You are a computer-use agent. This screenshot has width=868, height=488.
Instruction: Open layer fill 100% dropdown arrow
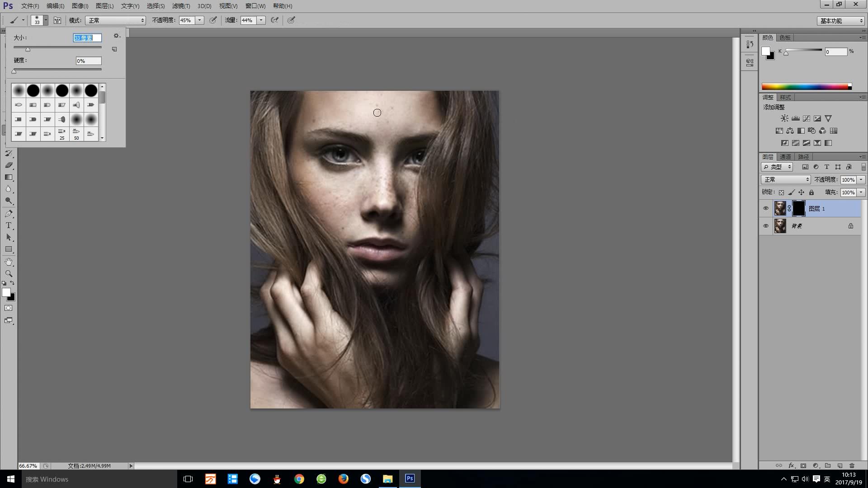[x=861, y=192]
